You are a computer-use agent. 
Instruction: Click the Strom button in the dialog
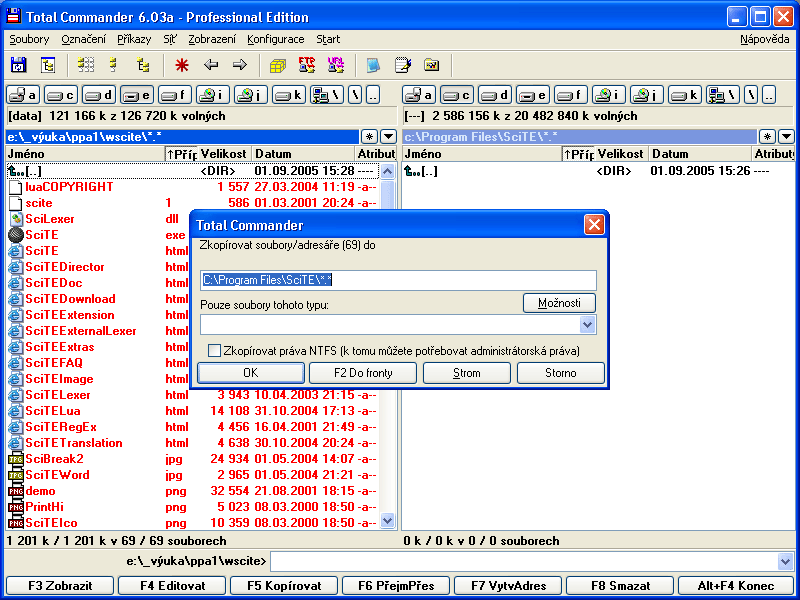[x=467, y=373]
